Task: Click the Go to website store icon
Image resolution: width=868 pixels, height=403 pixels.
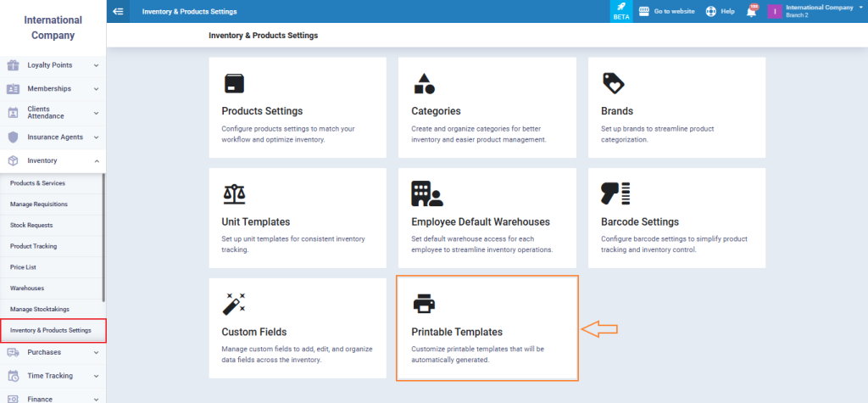Action: coord(644,11)
